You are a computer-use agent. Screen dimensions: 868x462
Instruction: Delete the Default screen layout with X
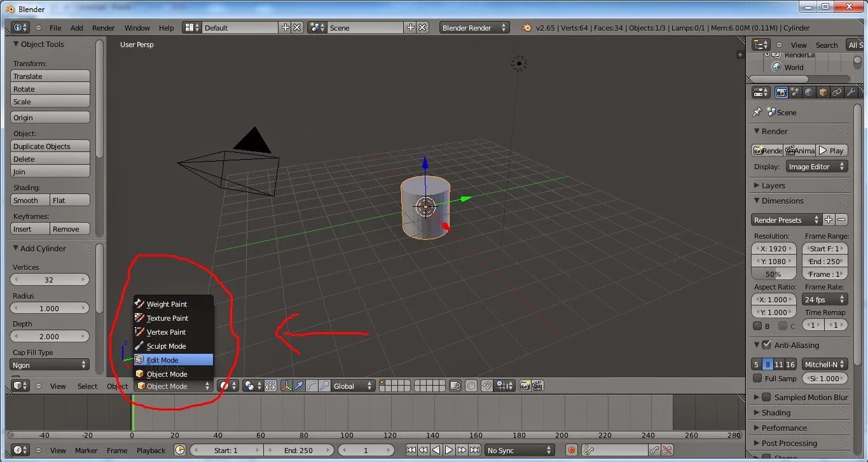pyautogui.click(x=296, y=27)
